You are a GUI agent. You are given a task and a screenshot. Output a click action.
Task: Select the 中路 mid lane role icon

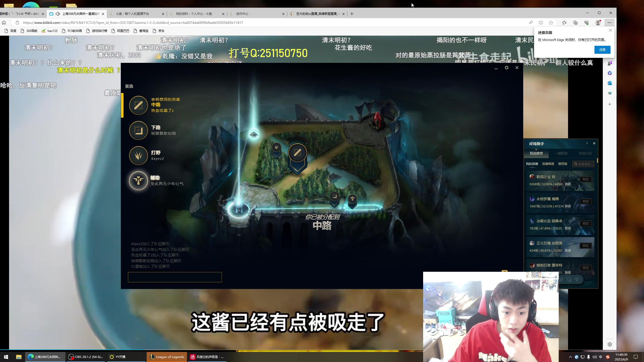pos(138,105)
